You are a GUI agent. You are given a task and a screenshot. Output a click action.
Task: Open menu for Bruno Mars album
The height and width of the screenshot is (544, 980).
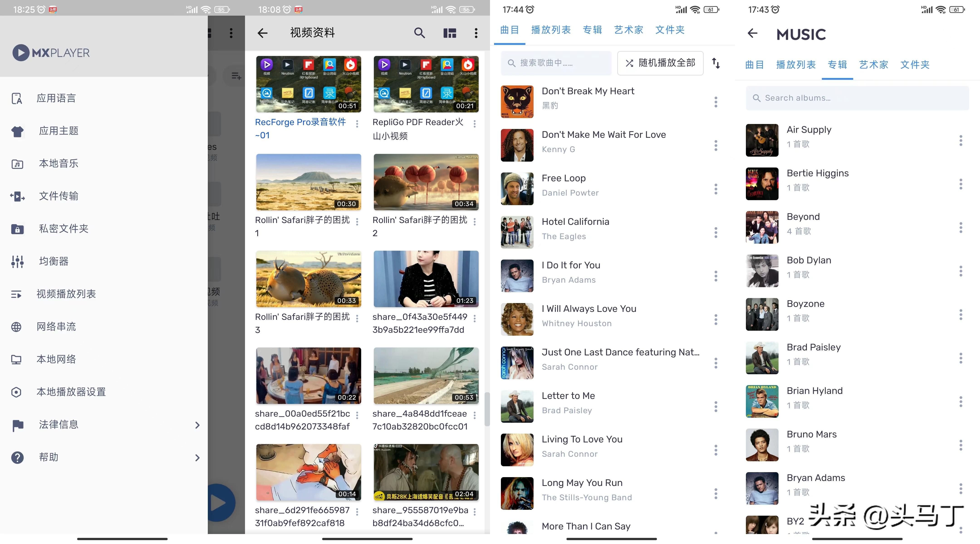click(x=960, y=445)
